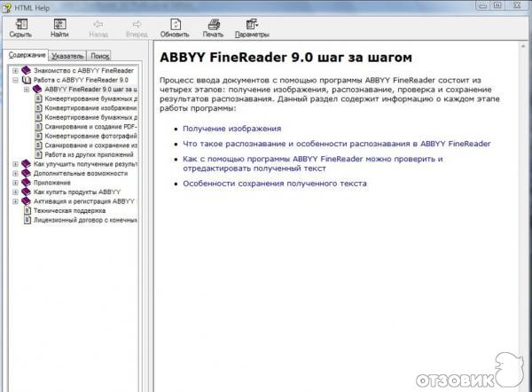Expand the Приложение tree node

tap(15, 182)
